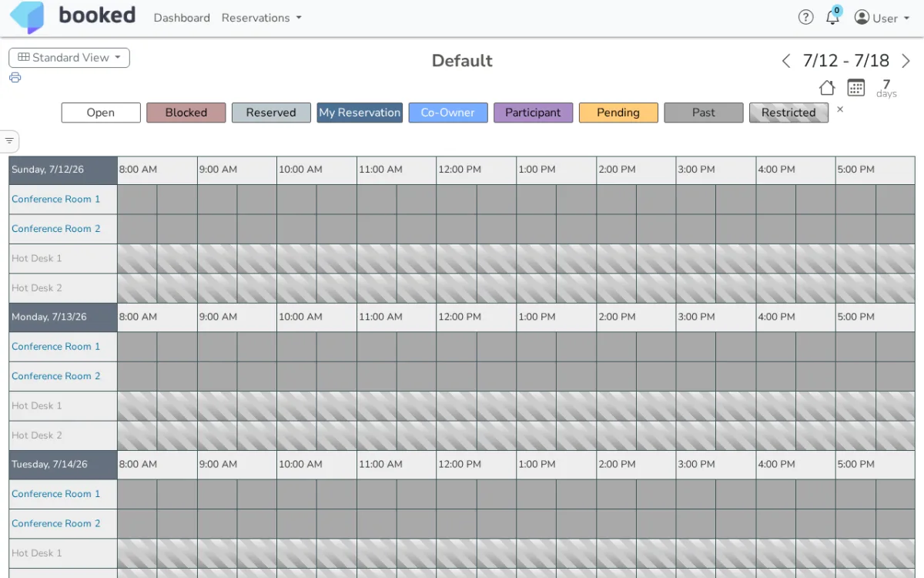Image resolution: width=924 pixels, height=578 pixels.
Task: Select the Sunday 8:00 AM slot for Conference Room 1
Action: [137, 199]
